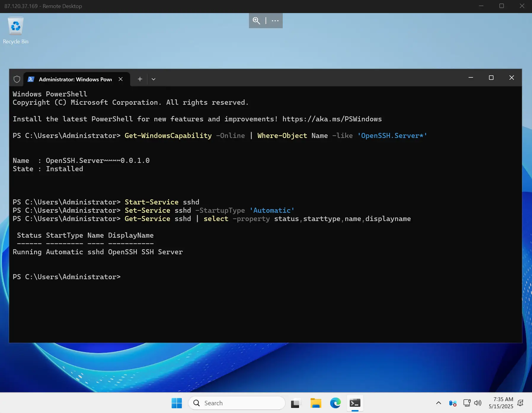Open a new Terminal tab with plus button
532x413 pixels.
140,79
